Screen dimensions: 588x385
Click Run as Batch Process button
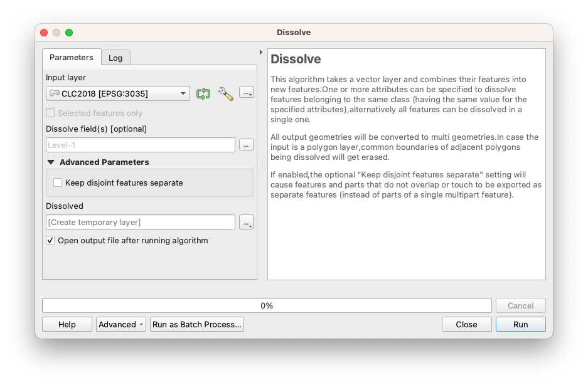(196, 324)
